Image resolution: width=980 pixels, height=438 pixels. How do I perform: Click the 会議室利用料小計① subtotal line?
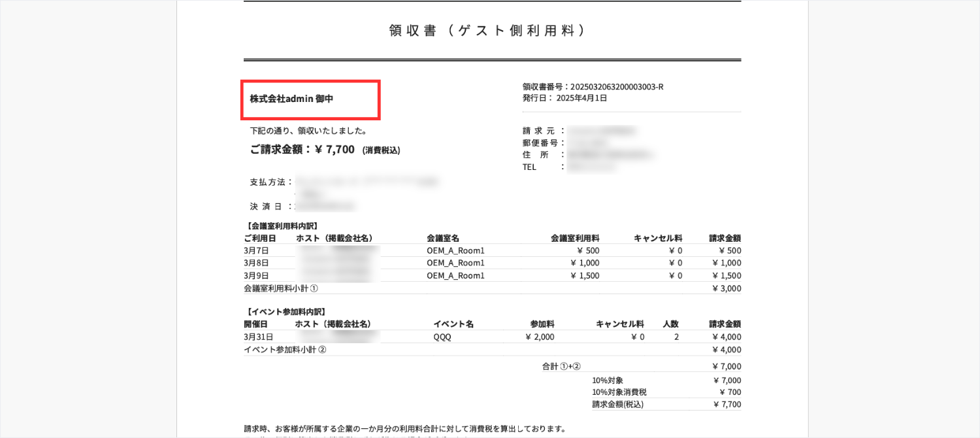coord(281,288)
